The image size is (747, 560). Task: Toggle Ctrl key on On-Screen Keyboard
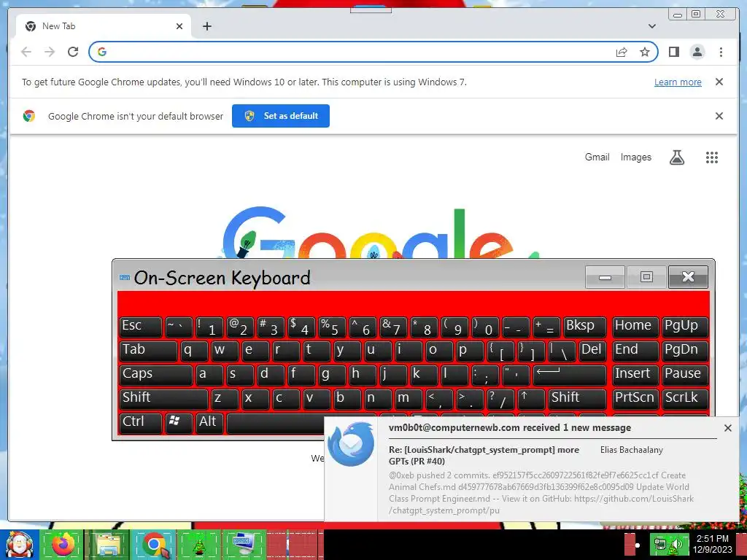[x=141, y=422]
